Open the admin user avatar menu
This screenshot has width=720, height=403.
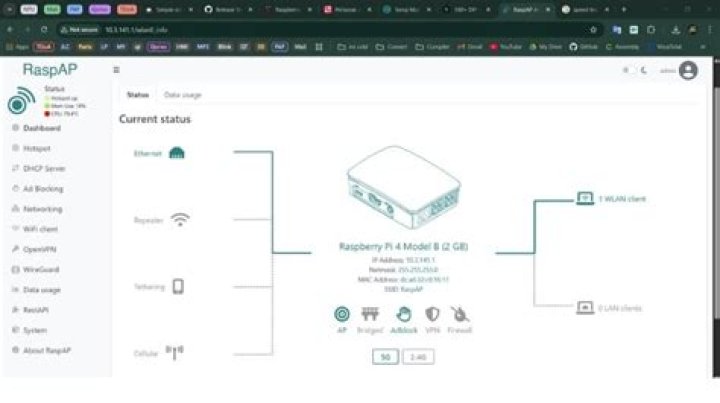click(688, 70)
